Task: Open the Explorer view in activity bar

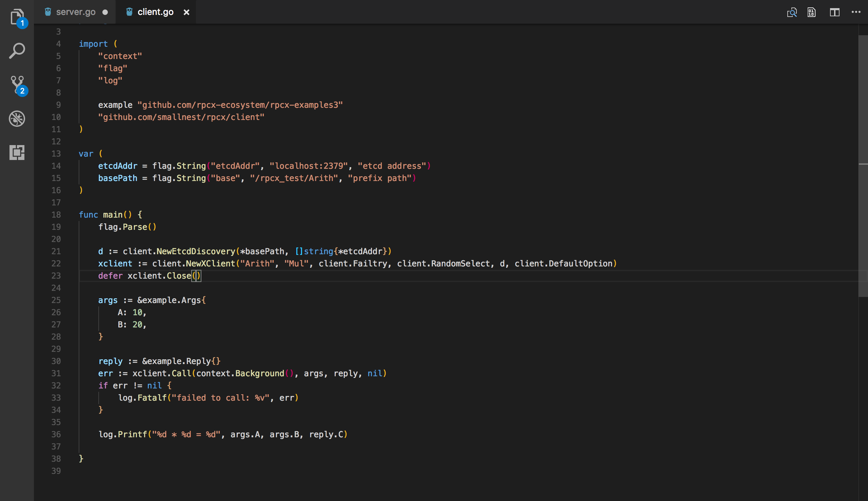Action: 17,17
